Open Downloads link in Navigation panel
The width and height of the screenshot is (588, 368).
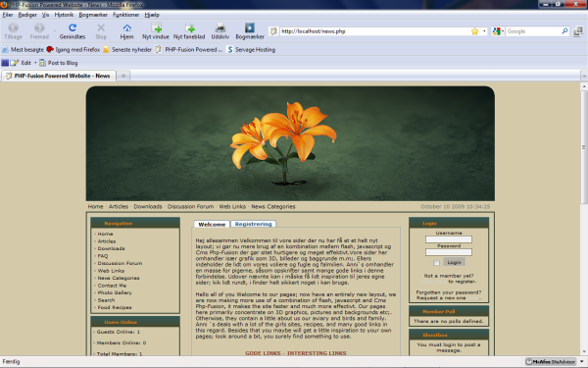pos(111,248)
